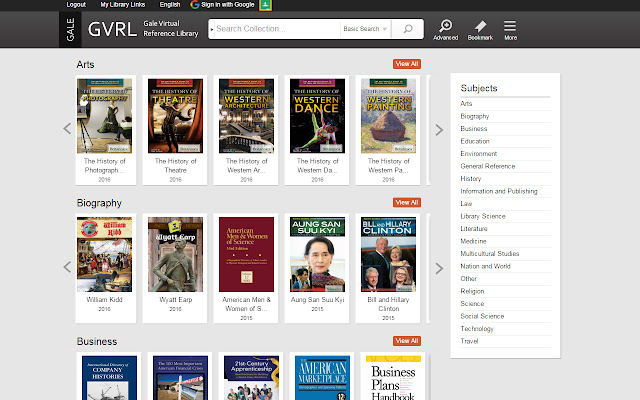Open American Men & Women of Science cover

(x=247, y=254)
